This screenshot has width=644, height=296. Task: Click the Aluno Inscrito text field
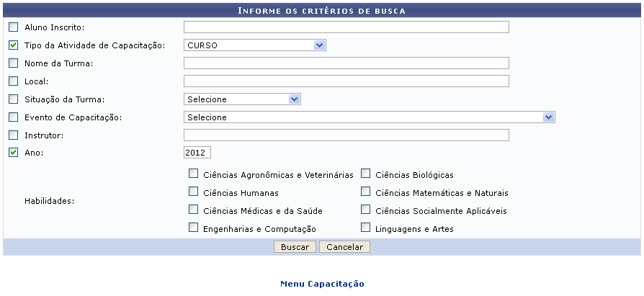coord(346,27)
